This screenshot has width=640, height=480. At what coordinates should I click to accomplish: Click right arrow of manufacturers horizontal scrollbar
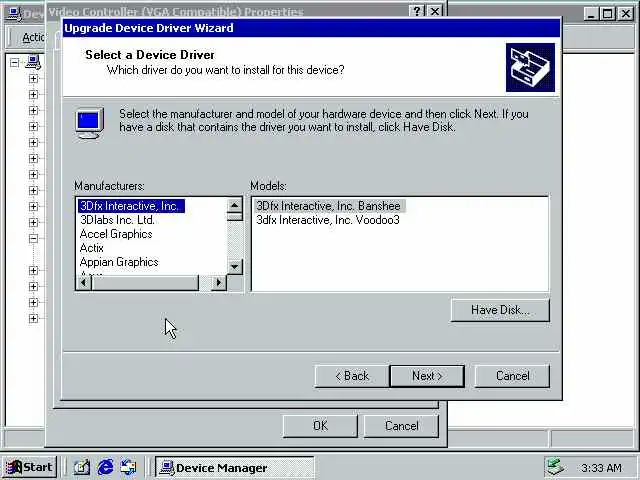[219, 282]
